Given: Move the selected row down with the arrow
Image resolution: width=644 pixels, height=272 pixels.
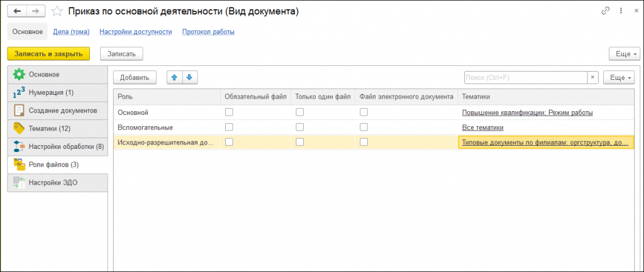Looking at the screenshot, I should pyautogui.click(x=189, y=77).
